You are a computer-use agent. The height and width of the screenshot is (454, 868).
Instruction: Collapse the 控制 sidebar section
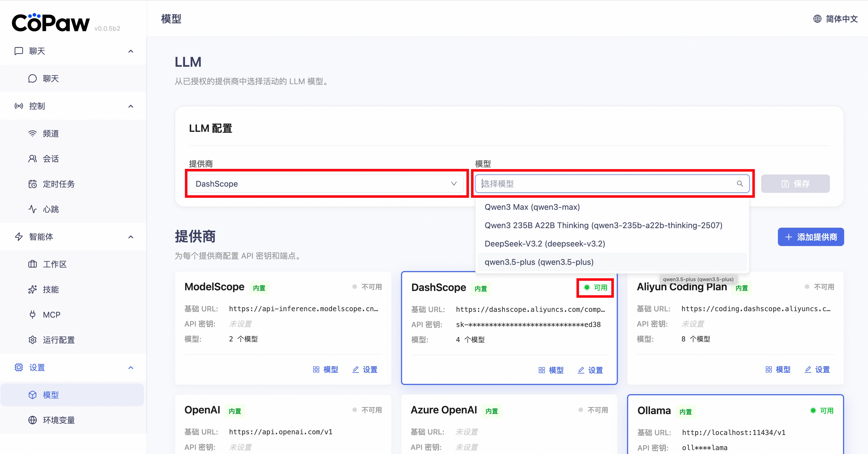(x=131, y=106)
